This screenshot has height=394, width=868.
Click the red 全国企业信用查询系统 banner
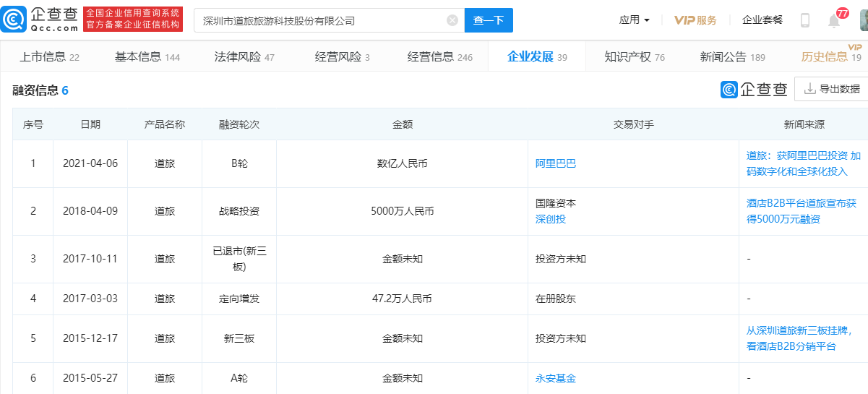point(133,20)
